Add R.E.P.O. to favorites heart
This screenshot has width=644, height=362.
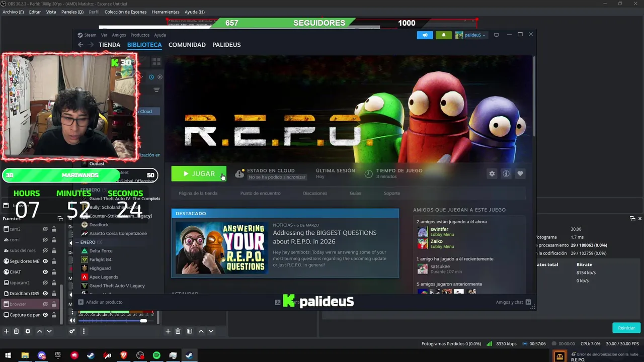pos(520,173)
